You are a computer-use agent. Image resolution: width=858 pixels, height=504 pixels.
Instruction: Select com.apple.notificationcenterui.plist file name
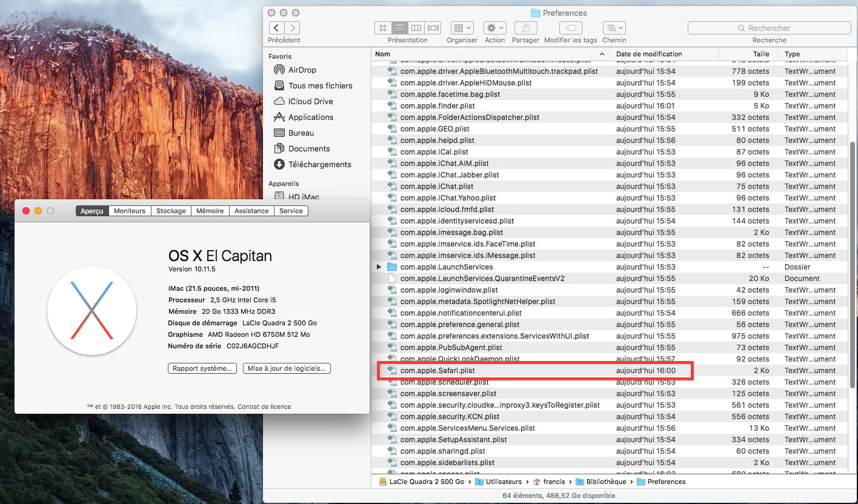click(461, 313)
